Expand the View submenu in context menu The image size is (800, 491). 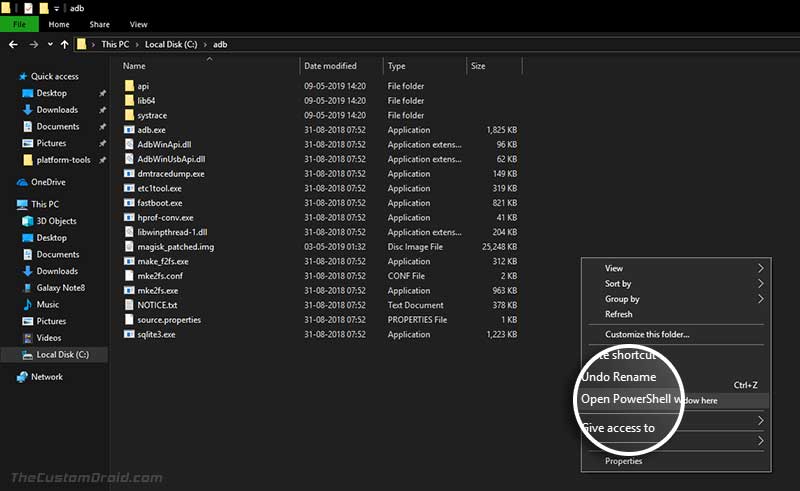(x=760, y=268)
